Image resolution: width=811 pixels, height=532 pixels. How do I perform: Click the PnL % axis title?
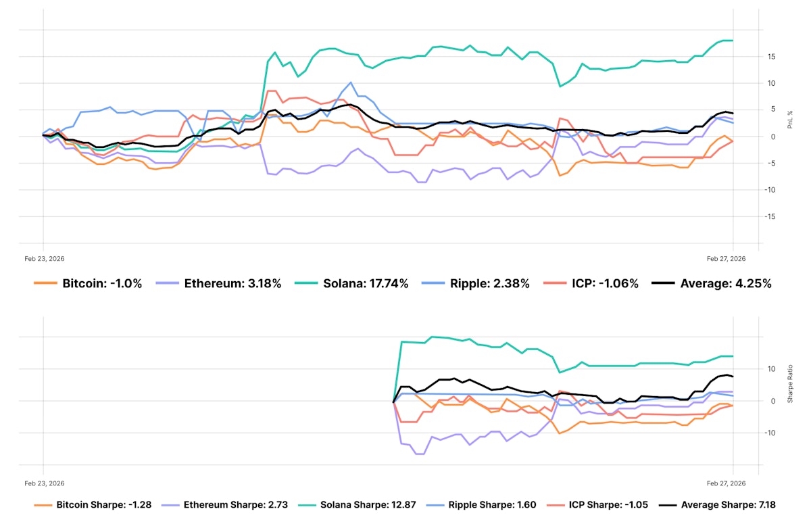[x=790, y=120]
